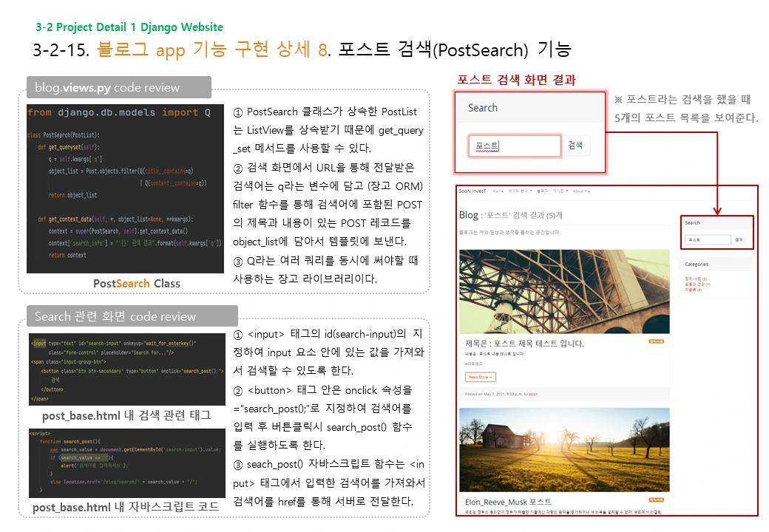
Task: Open the '블로그' navbar item
Action: tap(542, 191)
